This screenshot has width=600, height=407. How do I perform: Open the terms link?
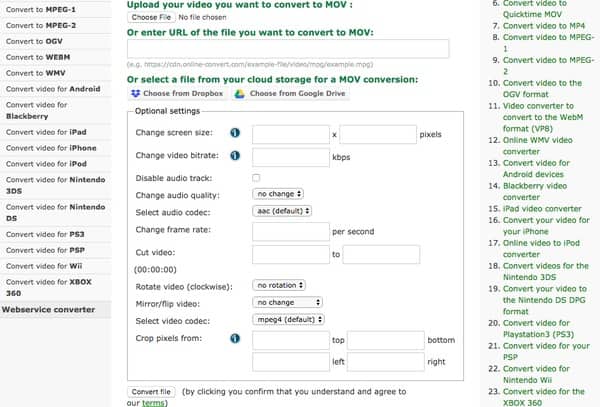pyautogui.click(x=153, y=403)
